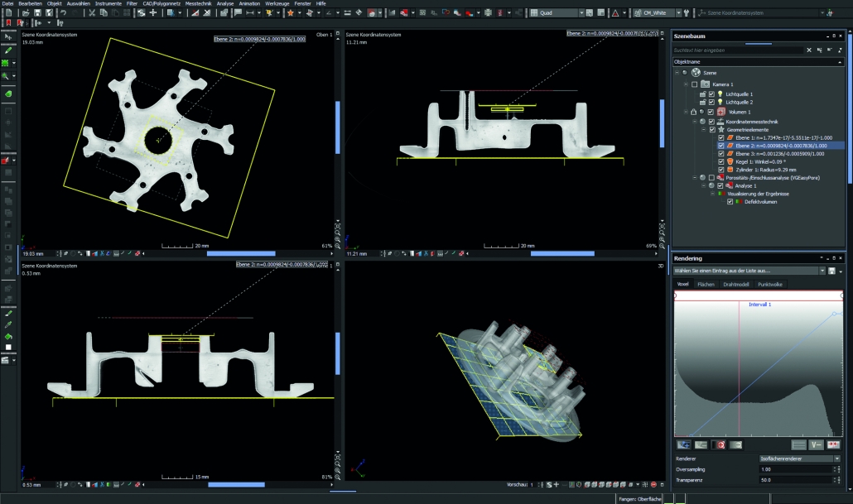Select Zylinder 1 in the scene tree
Image resolution: width=853 pixels, height=504 pixels.
click(766, 170)
